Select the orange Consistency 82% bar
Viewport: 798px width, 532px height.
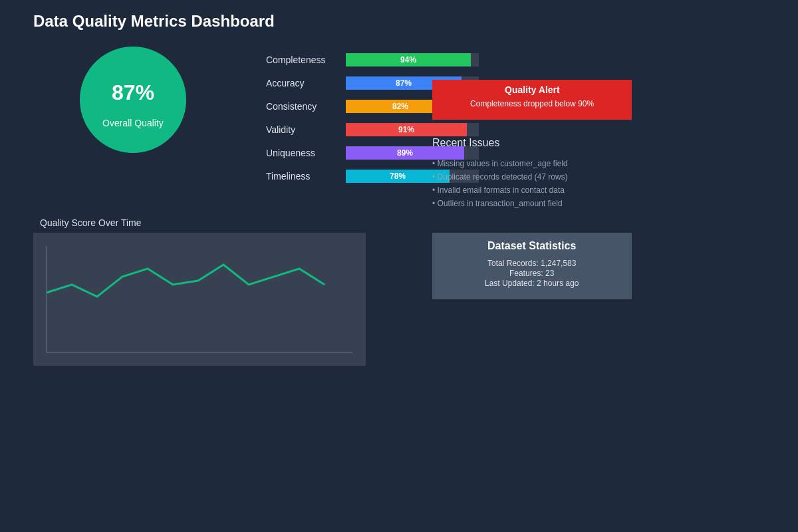tap(388, 106)
